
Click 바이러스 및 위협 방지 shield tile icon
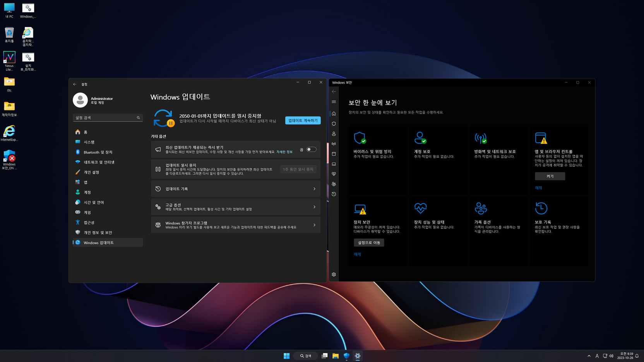tap(360, 138)
